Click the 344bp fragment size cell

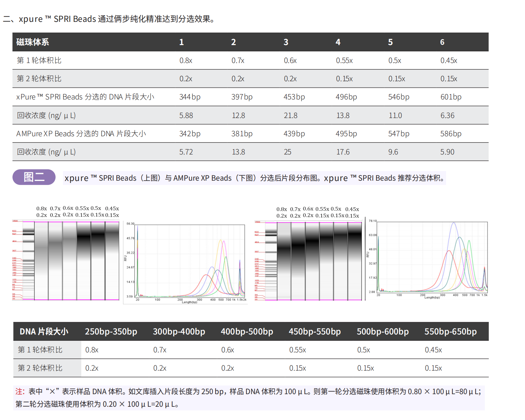tap(190, 97)
